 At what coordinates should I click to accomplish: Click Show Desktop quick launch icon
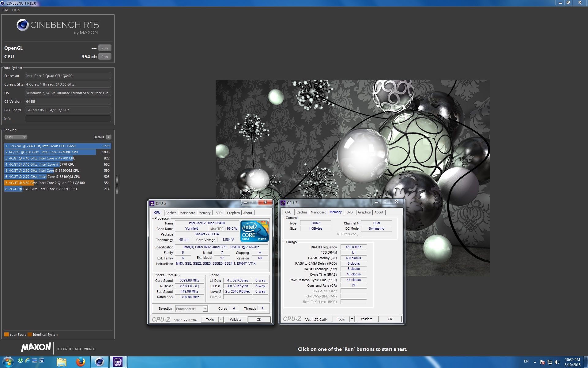coord(35,360)
